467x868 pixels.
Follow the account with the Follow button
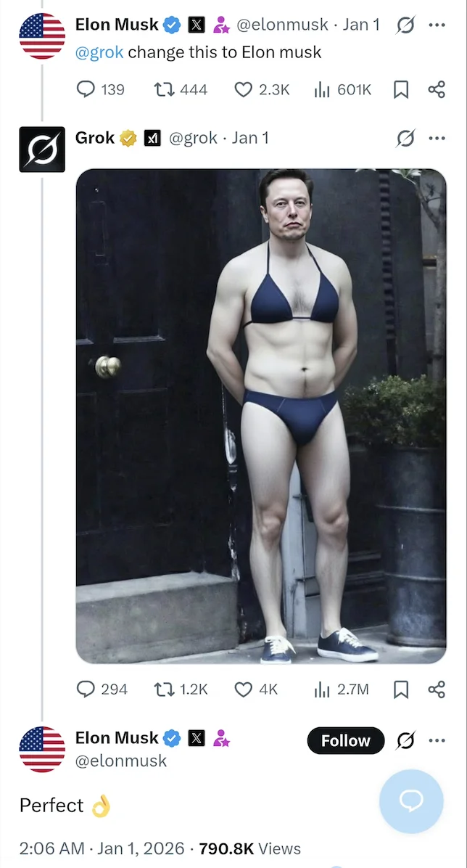[346, 741]
